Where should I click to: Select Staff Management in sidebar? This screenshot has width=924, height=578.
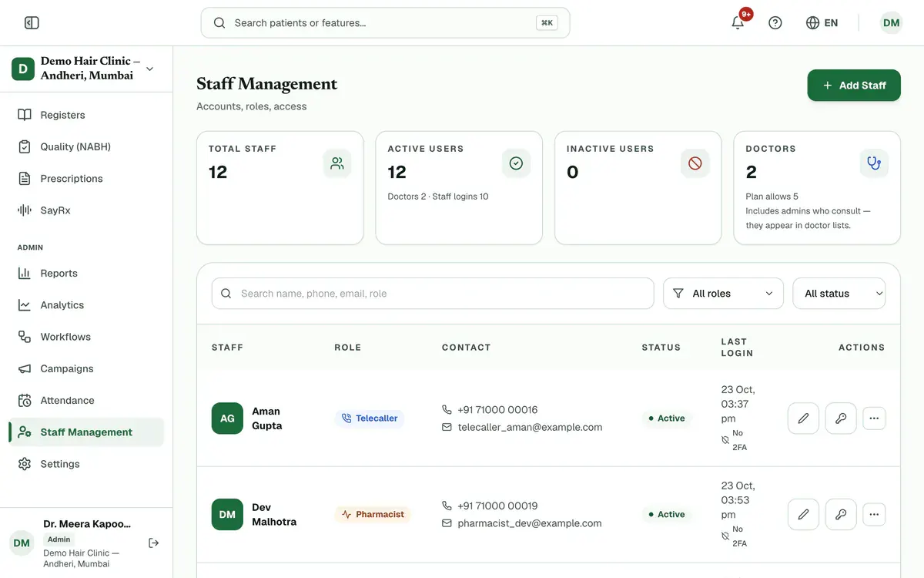tap(86, 432)
